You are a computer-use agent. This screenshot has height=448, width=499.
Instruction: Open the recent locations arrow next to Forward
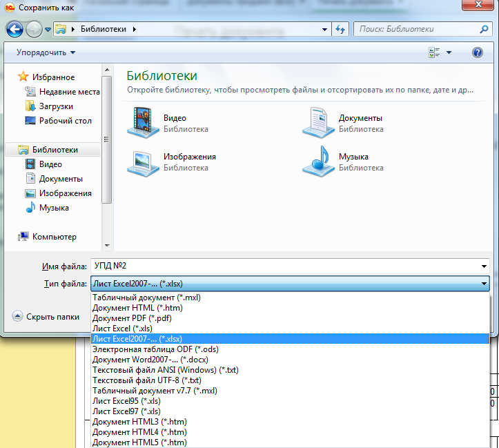click(48, 30)
